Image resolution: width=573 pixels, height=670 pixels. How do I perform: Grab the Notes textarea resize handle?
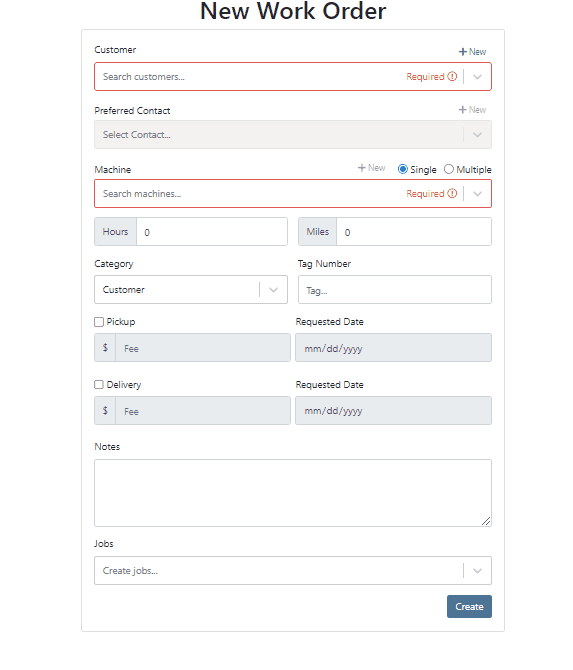click(486, 521)
